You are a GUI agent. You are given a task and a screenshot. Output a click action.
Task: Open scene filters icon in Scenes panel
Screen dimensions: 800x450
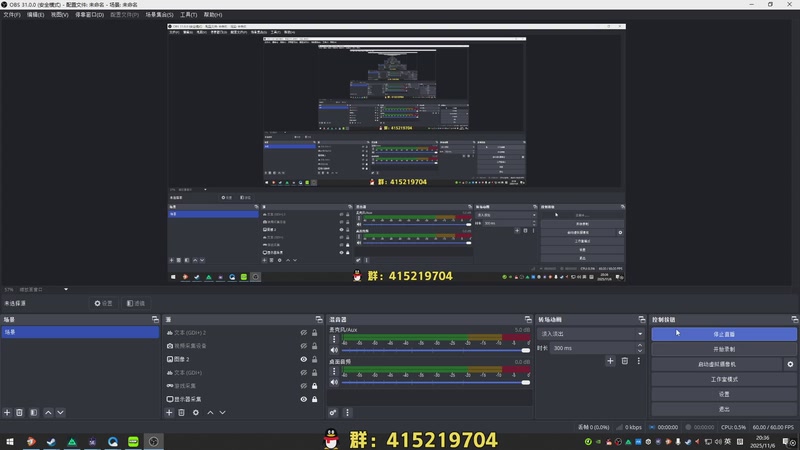[34, 412]
